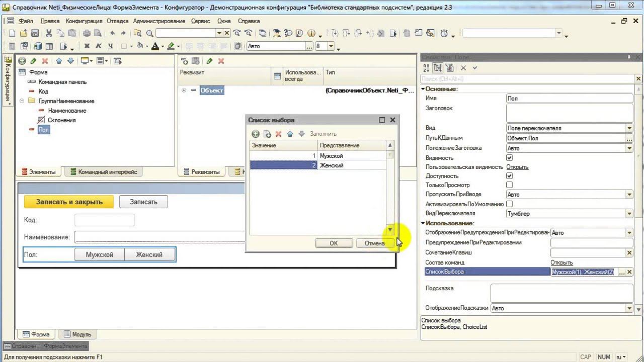Image resolution: width=644 pixels, height=362 pixels.
Task: Click green Add icon in Список выбора dialog
Action: pyautogui.click(x=256, y=134)
